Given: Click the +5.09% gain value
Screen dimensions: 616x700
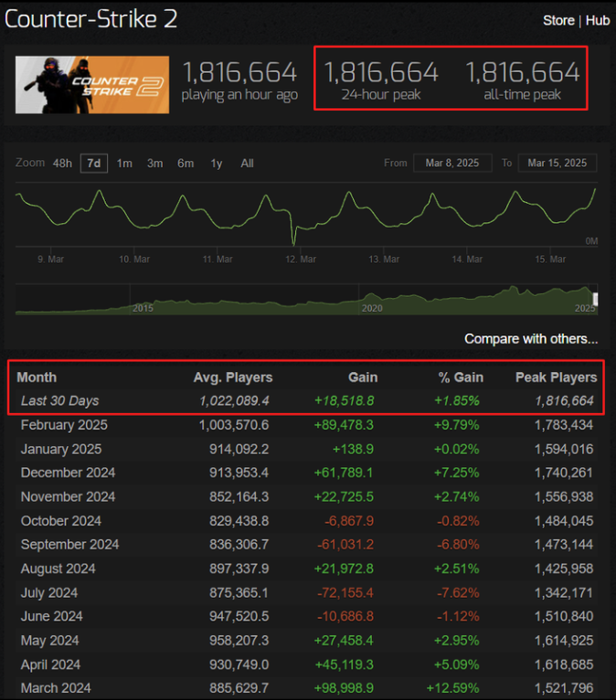Looking at the screenshot, I should (457, 664).
